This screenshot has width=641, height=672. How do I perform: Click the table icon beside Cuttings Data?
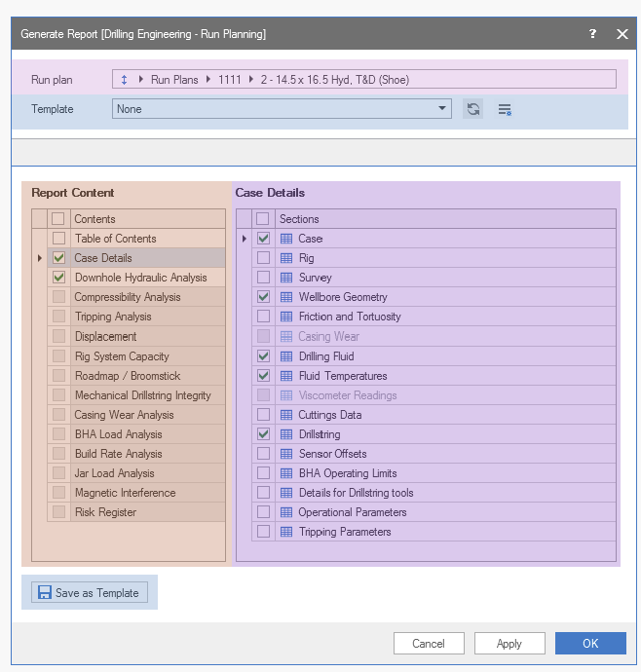[x=286, y=415]
